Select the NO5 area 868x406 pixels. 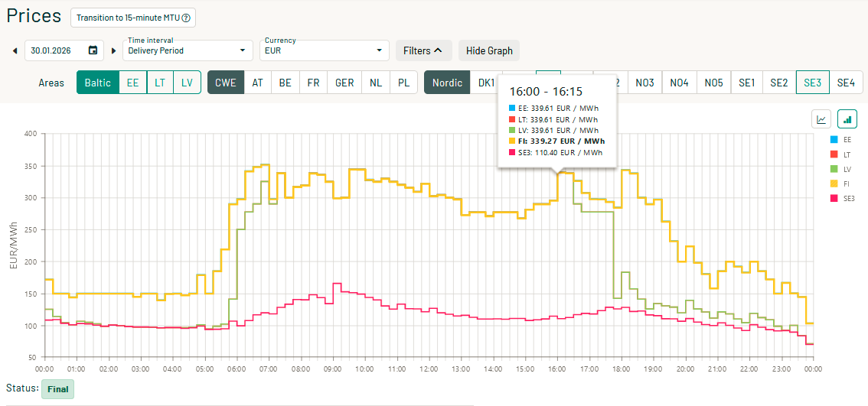pos(713,83)
